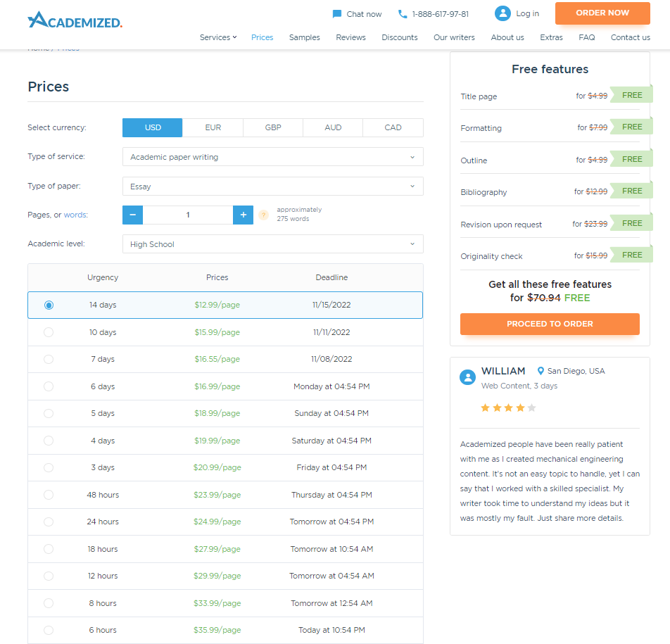Expand the Services menu
The height and width of the screenshot is (644, 670).
click(x=218, y=37)
